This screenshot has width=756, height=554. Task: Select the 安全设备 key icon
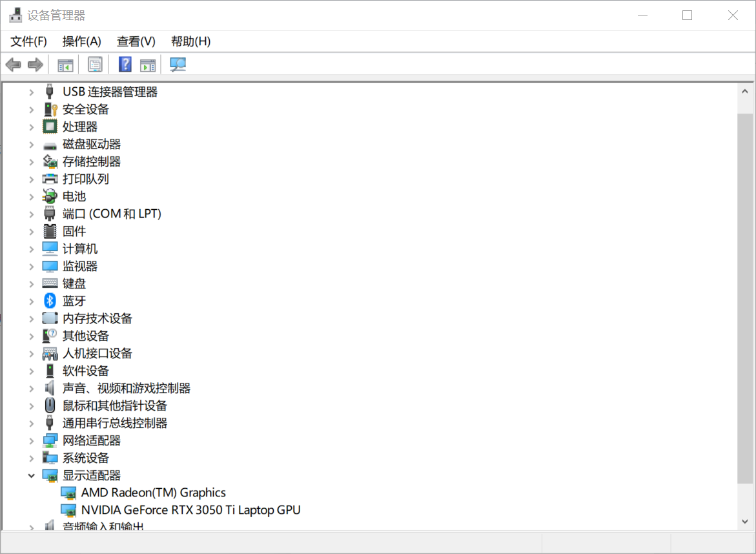tap(50, 109)
